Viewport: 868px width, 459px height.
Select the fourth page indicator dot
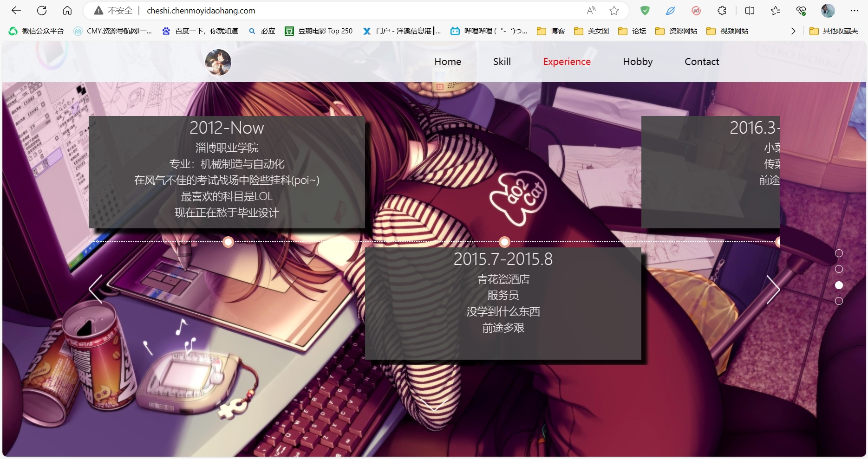tap(839, 301)
